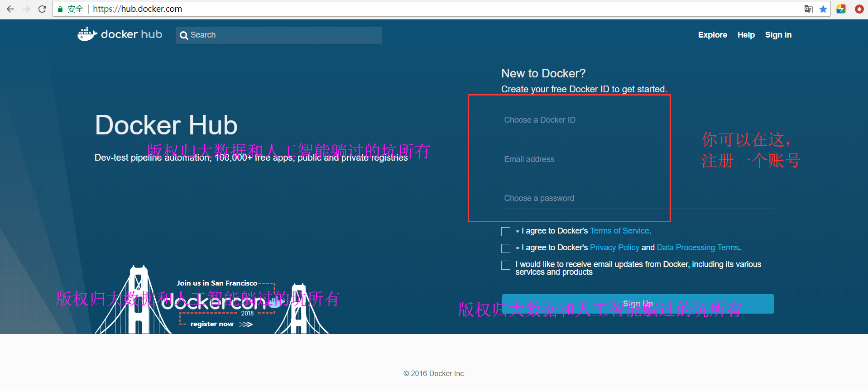The width and height of the screenshot is (868, 391).
Task: Click the green secure padlock icon
Action: [x=60, y=9]
